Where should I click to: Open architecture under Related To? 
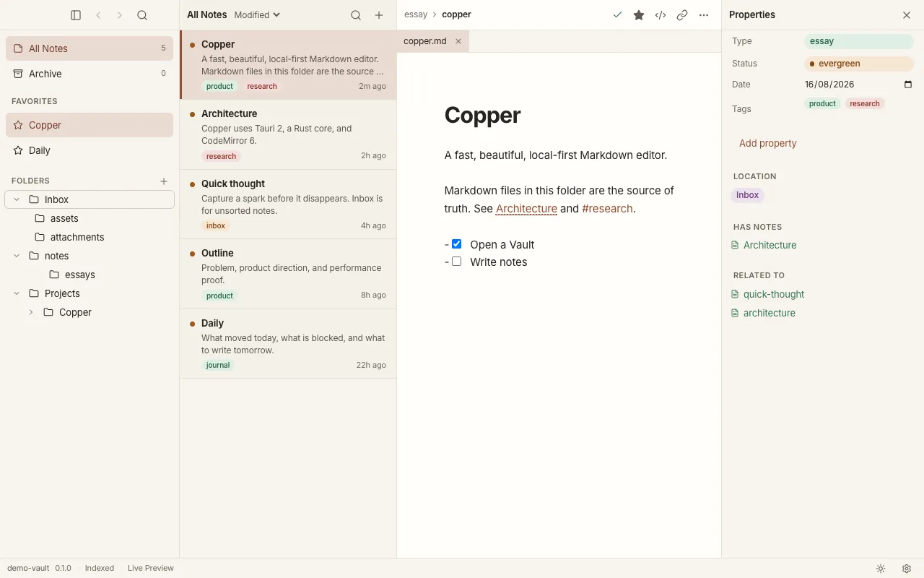pyautogui.click(x=770, y=313)
